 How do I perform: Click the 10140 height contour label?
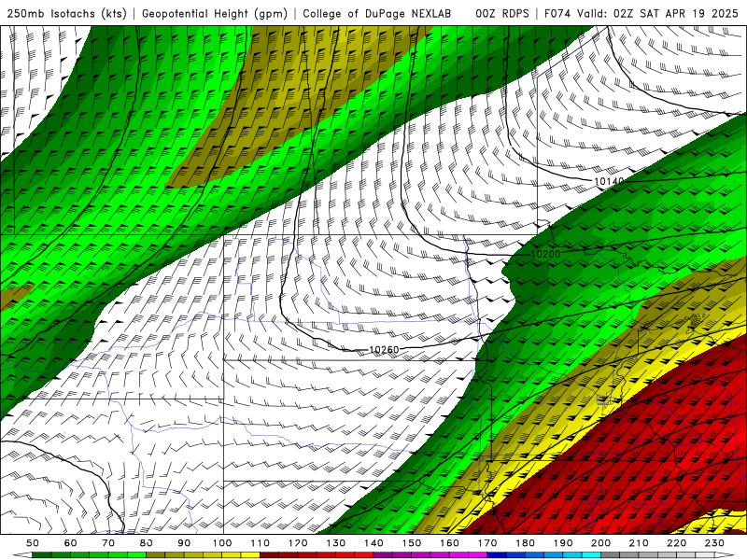click(609, 181)
